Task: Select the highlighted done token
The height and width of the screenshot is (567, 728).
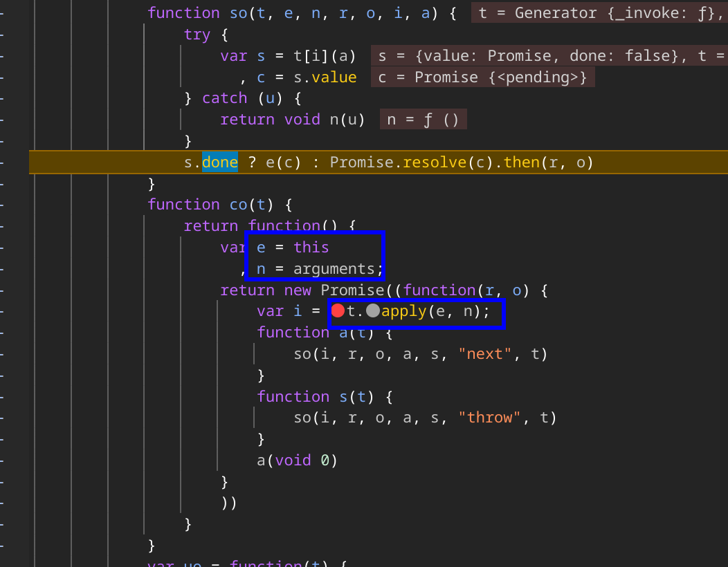Action: (x=220, y=162)
